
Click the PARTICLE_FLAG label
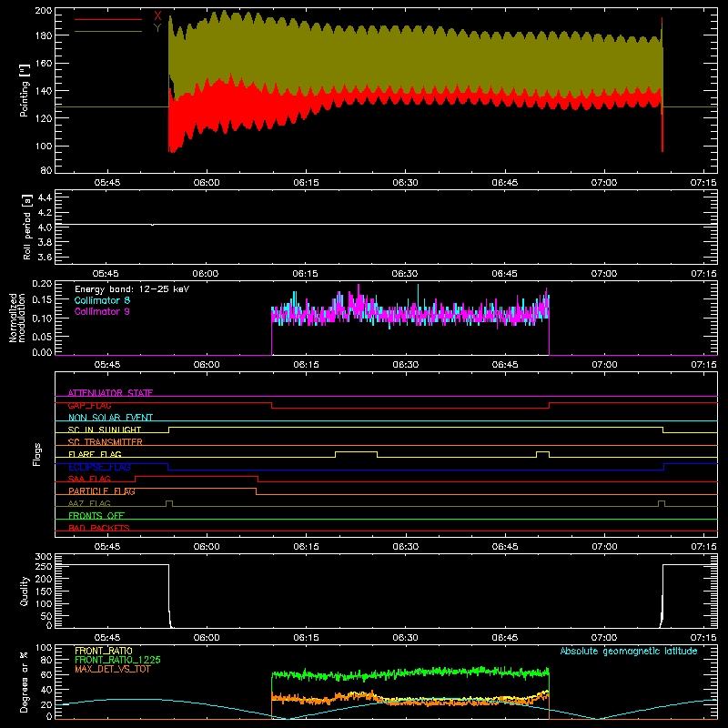tap(102, 490)
